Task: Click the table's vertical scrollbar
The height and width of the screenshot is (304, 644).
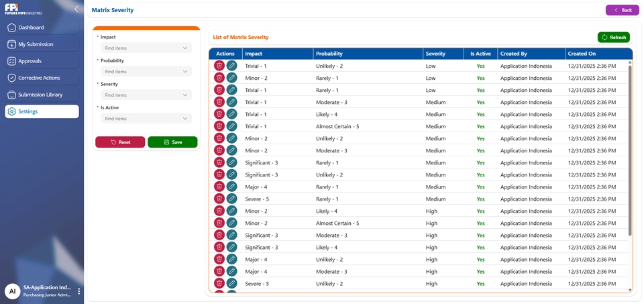Action: tap(630, 149)
